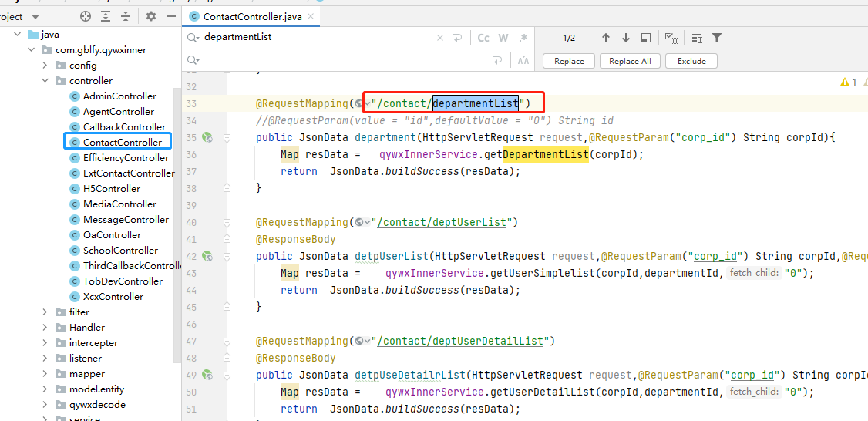This screenshot has width=868, height=421.
Task: Click the Collapse All icon in Project panel
Action: 126,17
